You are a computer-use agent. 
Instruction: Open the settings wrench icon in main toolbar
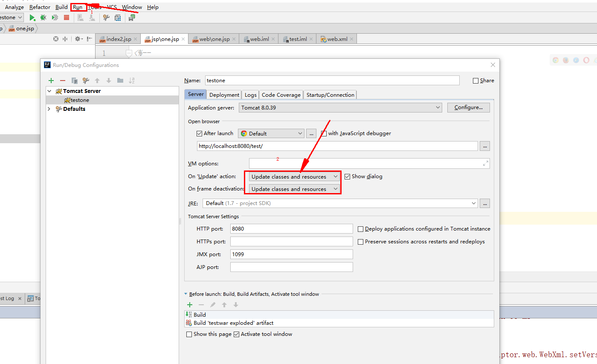[107, 17]
